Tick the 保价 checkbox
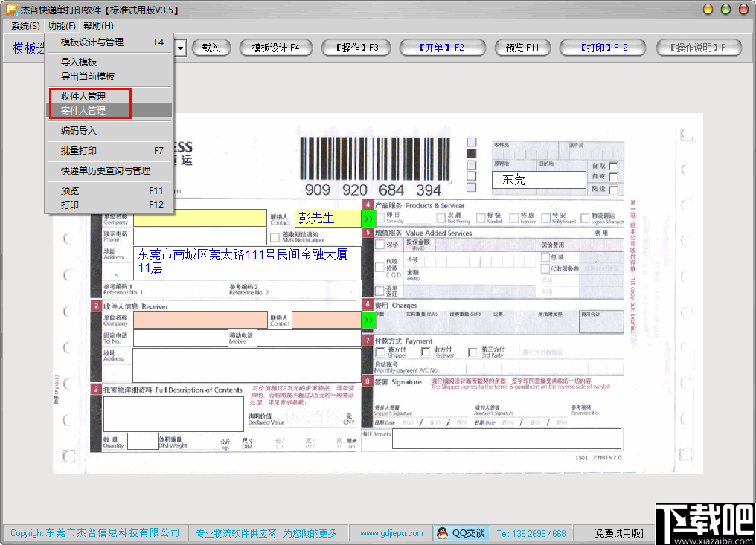The height and width of the screenshot is (545, 756). coord(380,245)
